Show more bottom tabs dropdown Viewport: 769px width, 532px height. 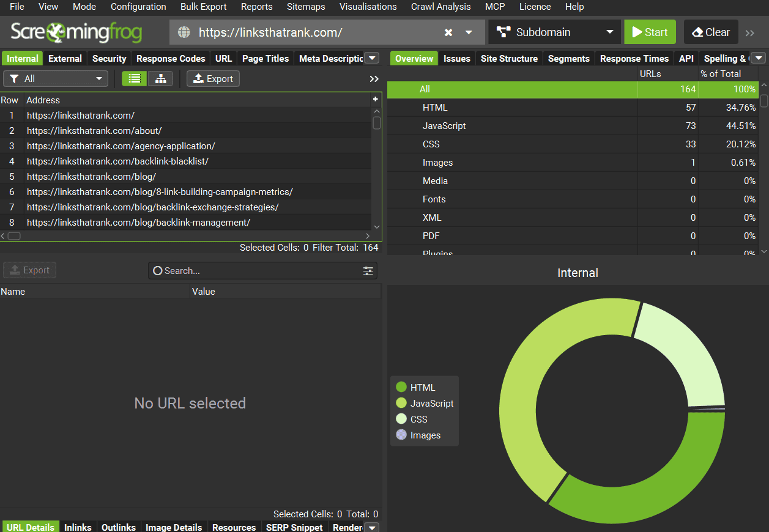click(x=371, y=527)
